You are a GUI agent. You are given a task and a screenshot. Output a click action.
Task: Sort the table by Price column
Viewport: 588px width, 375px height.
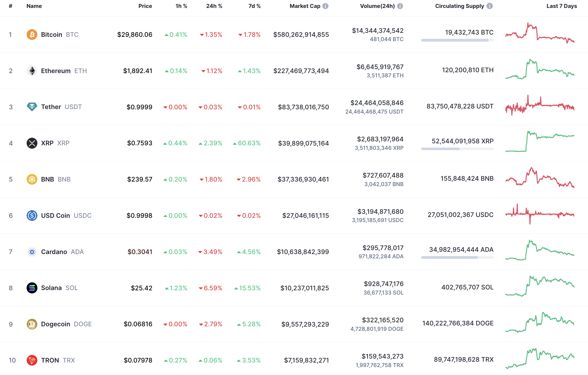pos(145,6)
